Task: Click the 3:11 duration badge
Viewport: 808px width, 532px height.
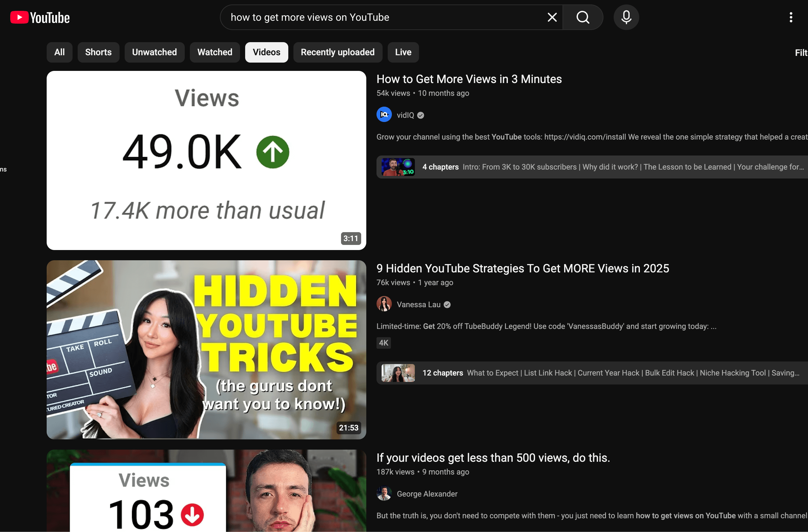Action: [x=351, y=238]
